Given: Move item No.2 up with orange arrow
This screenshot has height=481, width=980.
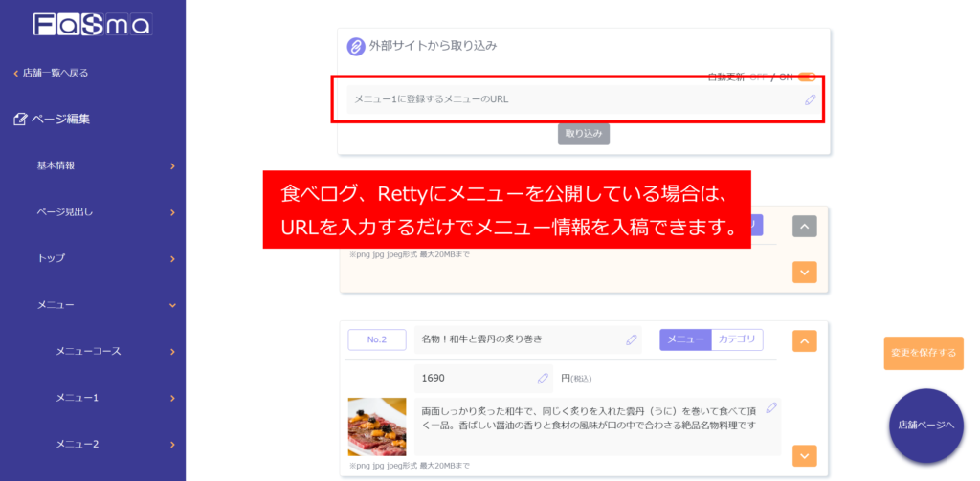Looking at the screenshot, I should click(x=804, y=340).
